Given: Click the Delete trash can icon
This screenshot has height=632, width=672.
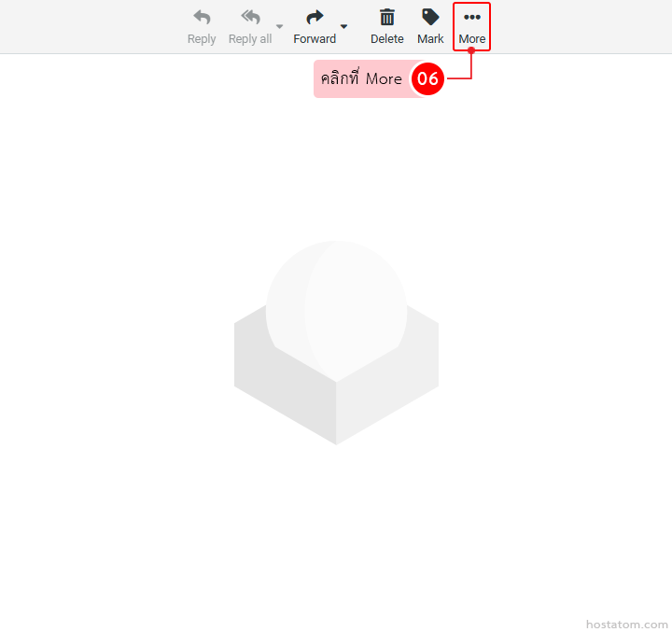Looking at the screenshot, I should click(x=386, y=18).
